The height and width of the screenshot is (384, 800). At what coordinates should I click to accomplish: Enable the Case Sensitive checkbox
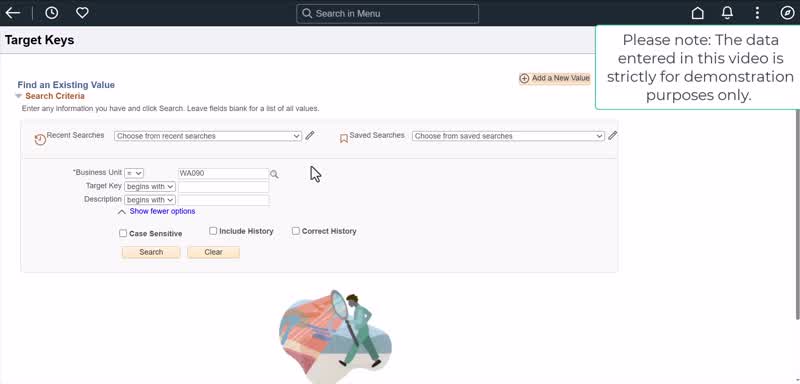(123, 233)
